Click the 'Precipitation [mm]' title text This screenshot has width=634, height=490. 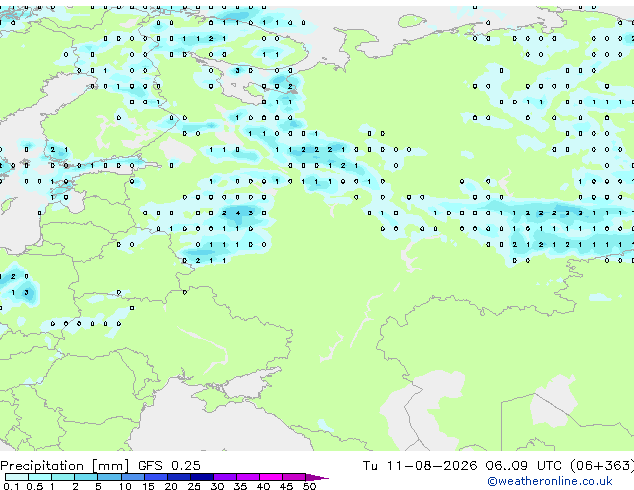(65, 466)
